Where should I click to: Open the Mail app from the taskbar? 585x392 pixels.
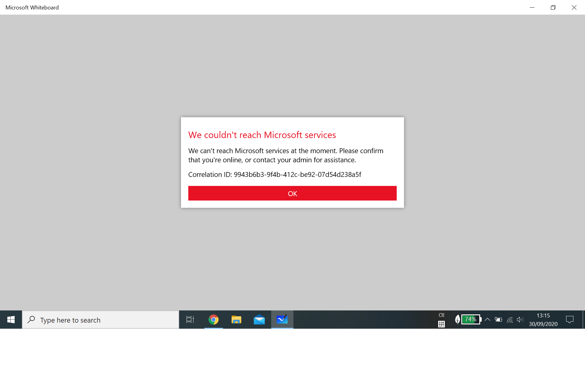[259, 320]
